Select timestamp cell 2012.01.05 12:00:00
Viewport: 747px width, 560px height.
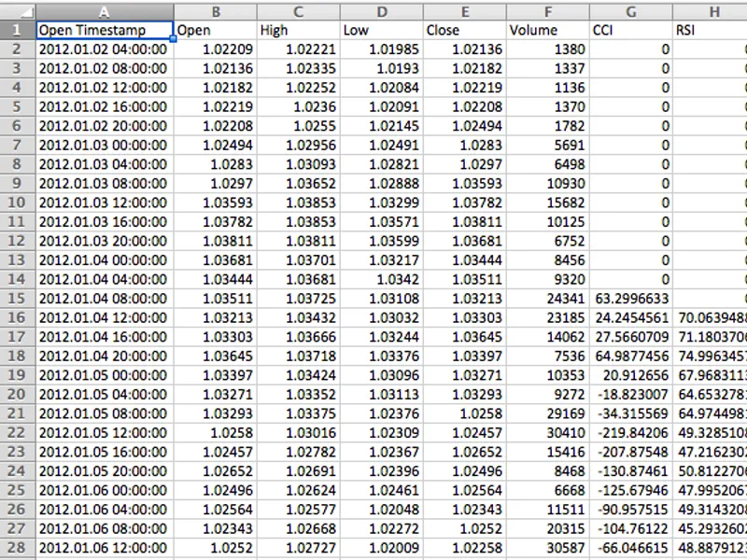coord(105,433)
